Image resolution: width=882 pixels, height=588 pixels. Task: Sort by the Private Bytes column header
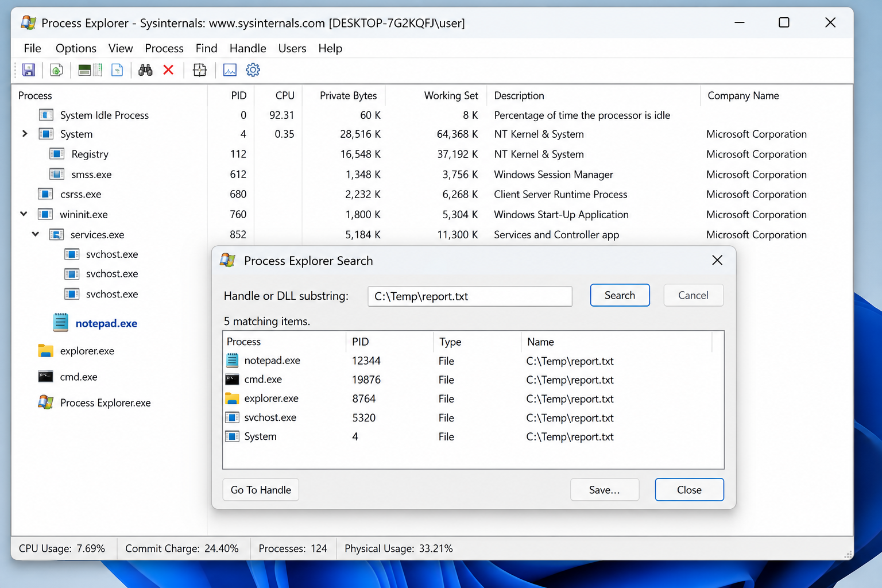tap(344, 95)
